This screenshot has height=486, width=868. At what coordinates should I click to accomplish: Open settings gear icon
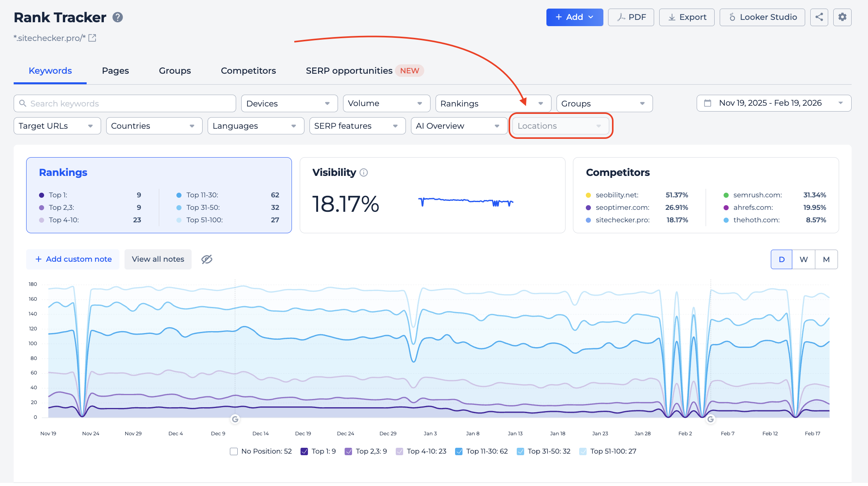coord(842,17)
